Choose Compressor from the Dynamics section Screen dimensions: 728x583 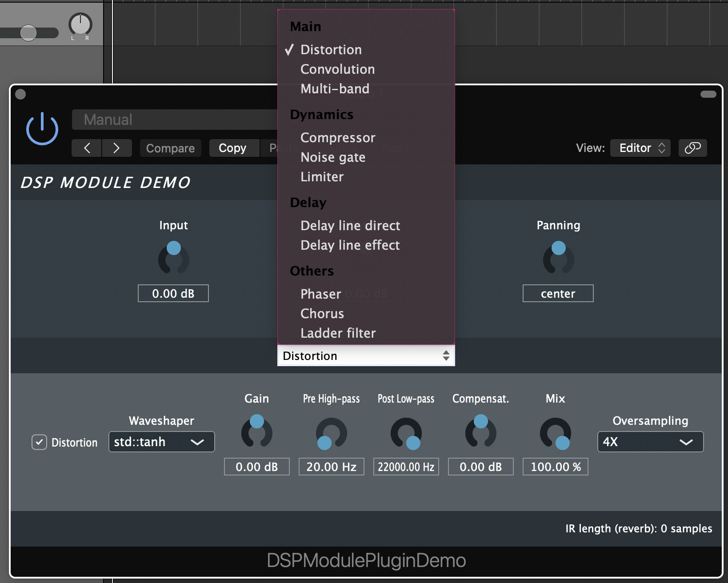pyautogui.click(x=366, y=138)
